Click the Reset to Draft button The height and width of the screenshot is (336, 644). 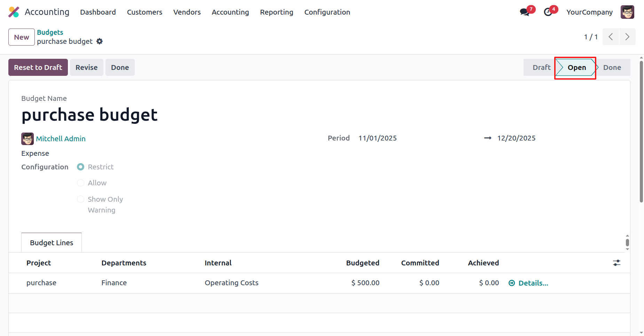click(38, 67)
